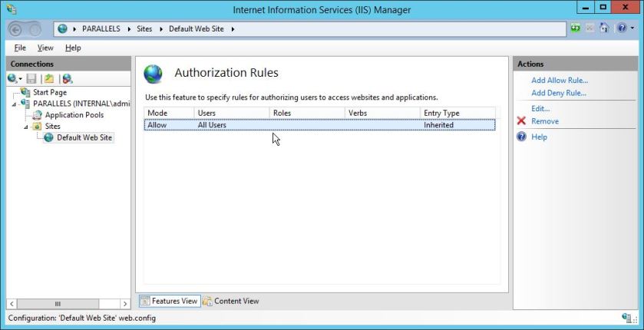644x330 pixels.
Task: Open the Help menu
Action: [73, 48]
